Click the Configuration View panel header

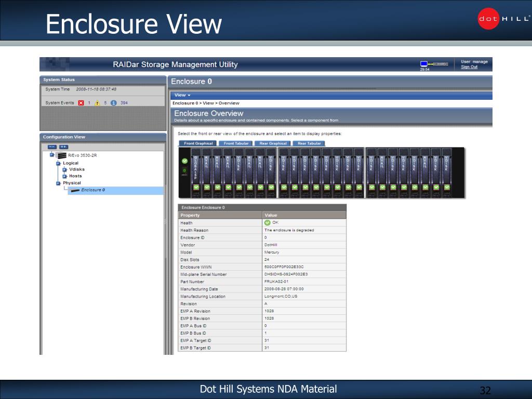tap(103, 137)
